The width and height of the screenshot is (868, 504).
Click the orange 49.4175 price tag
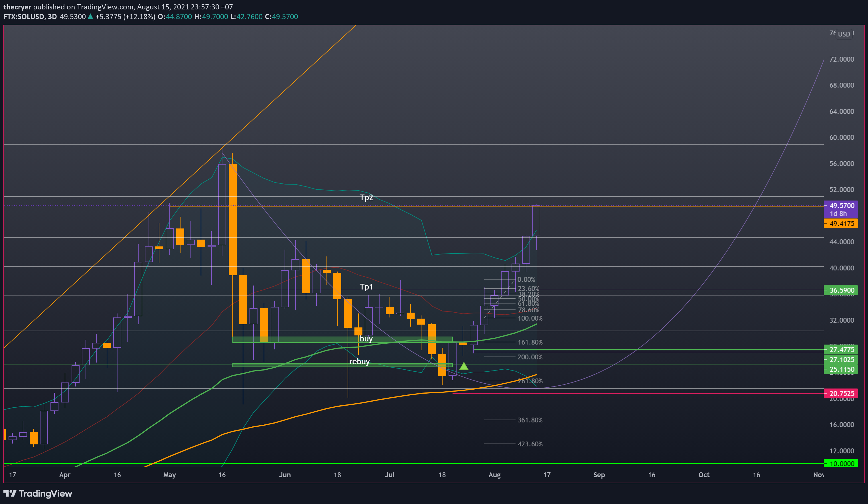point(840,224)
